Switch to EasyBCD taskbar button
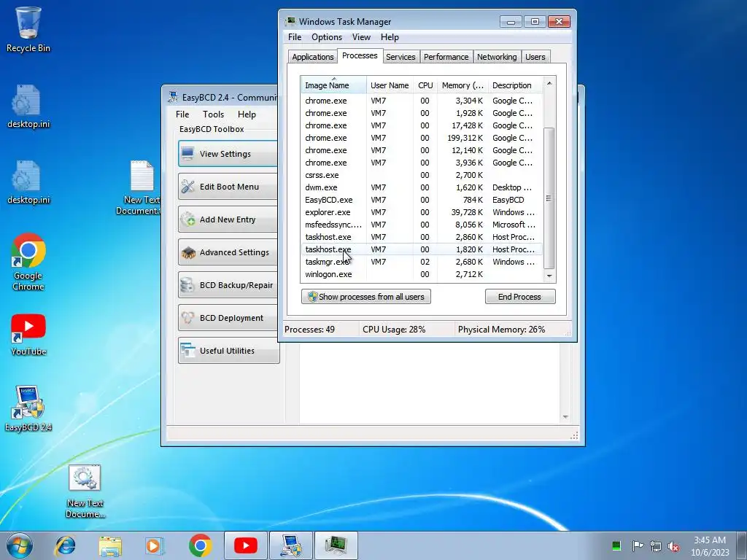Viewport: 747px width, 560px height. point(291,545)
